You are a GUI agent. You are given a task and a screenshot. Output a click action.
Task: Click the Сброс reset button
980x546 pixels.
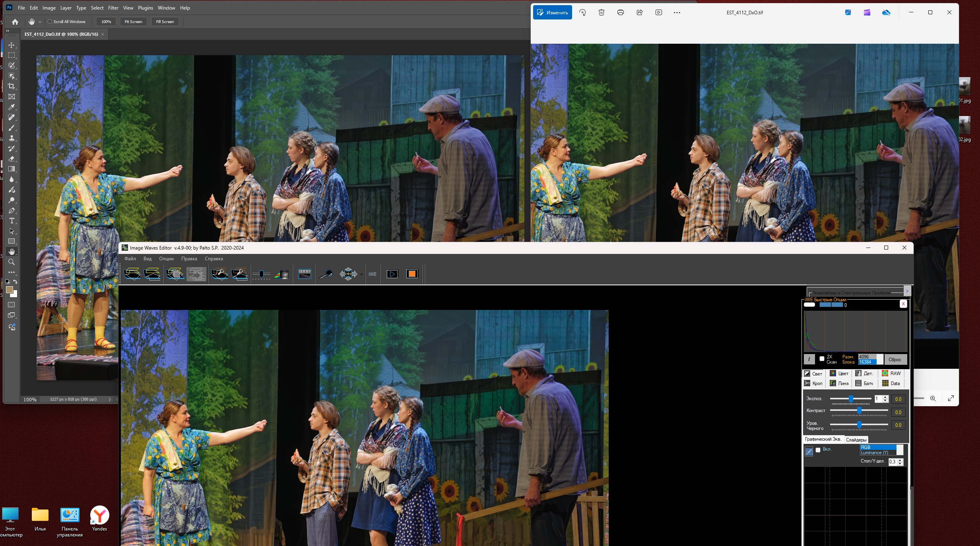(895, 360)
